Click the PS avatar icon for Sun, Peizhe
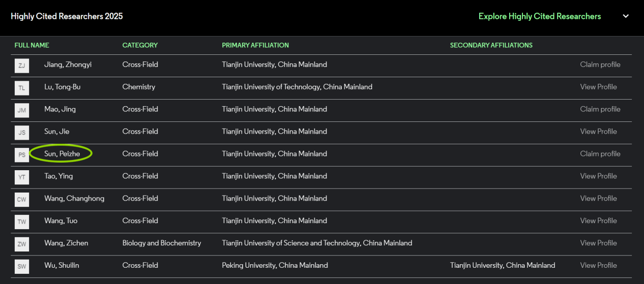 click(21, 155)
